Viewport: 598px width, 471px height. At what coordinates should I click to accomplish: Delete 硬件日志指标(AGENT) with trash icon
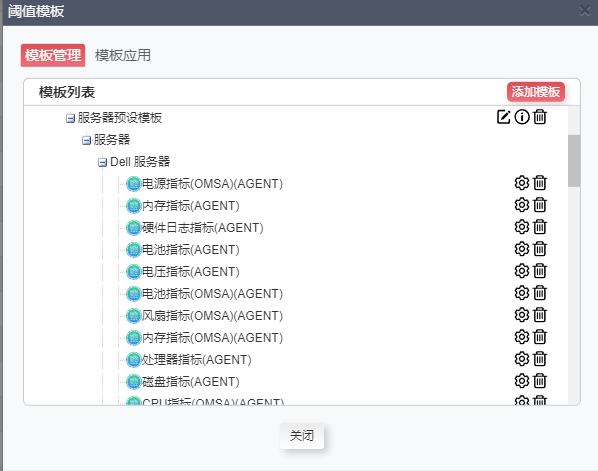coord(540,227)
